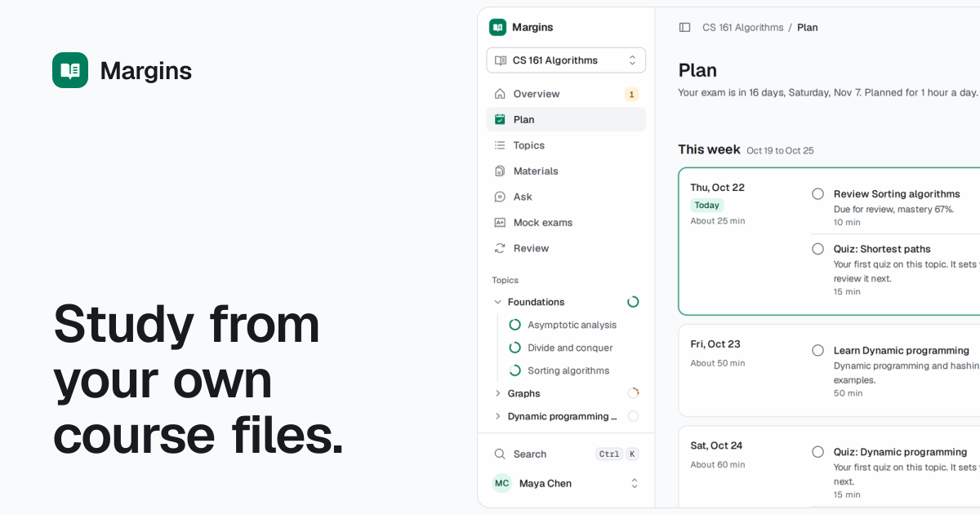The height and width of the screenshot is (514, 980).
Task: Open the CS 161 Algorithms course dropdown
Action: 566,60
